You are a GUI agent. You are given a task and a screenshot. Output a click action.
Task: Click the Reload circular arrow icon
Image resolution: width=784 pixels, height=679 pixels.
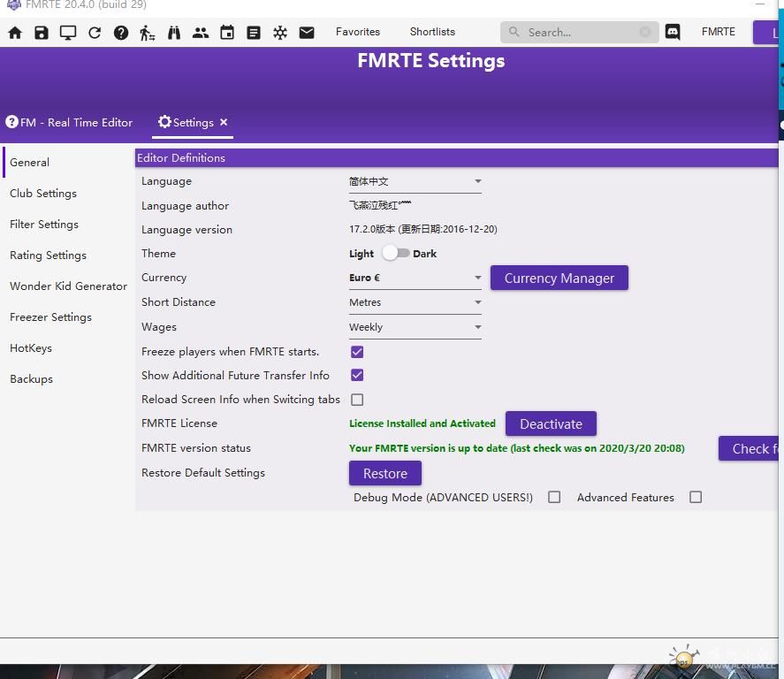[x=95, y=33]
